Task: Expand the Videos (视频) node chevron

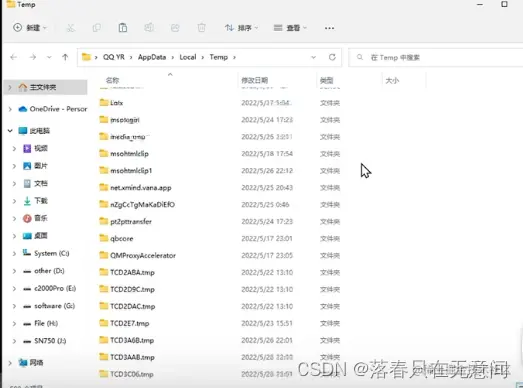Action: click(14, 148)
